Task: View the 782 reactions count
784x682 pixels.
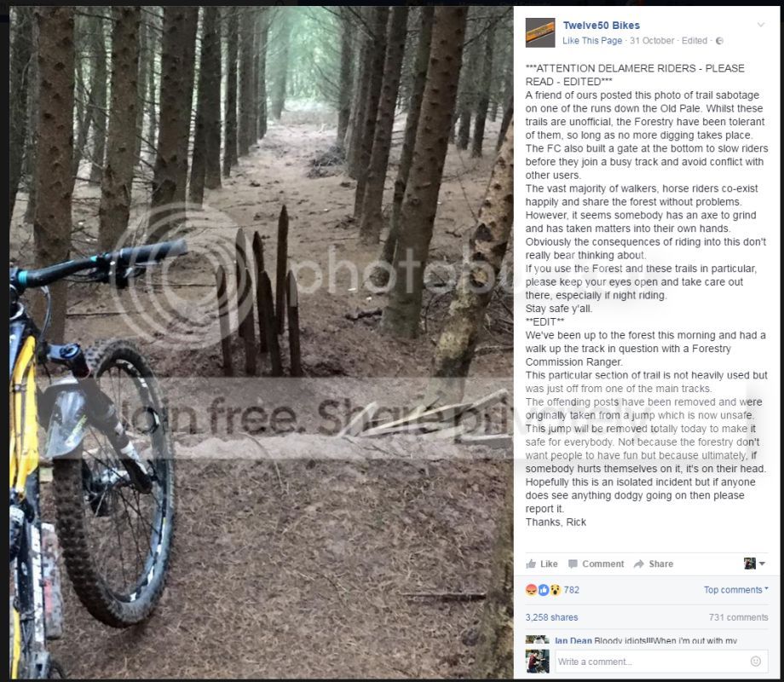Action: pos(572,590)
